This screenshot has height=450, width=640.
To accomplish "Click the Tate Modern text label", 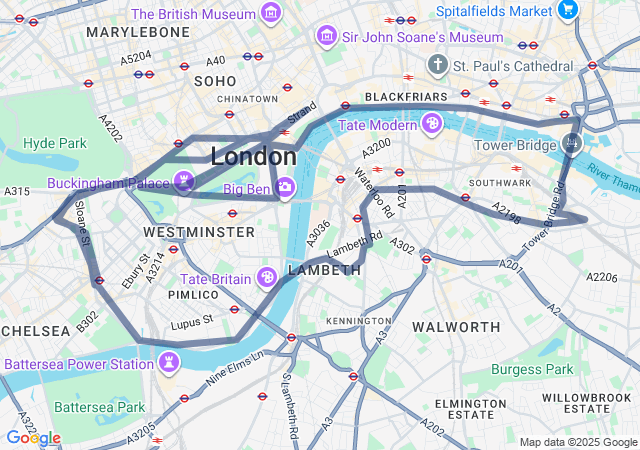I will 378,125.
